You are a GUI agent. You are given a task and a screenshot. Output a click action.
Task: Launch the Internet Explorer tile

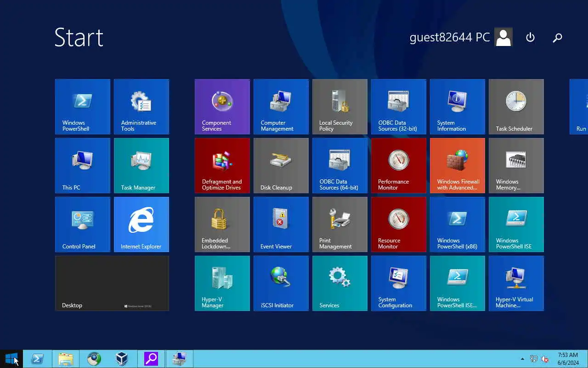(x=141, y=224)
